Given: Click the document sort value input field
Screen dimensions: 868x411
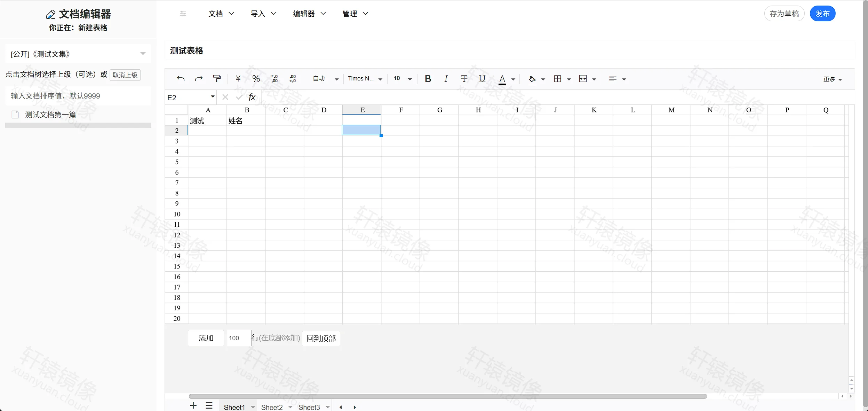Looking at the screenshot, I should (78, 96).
